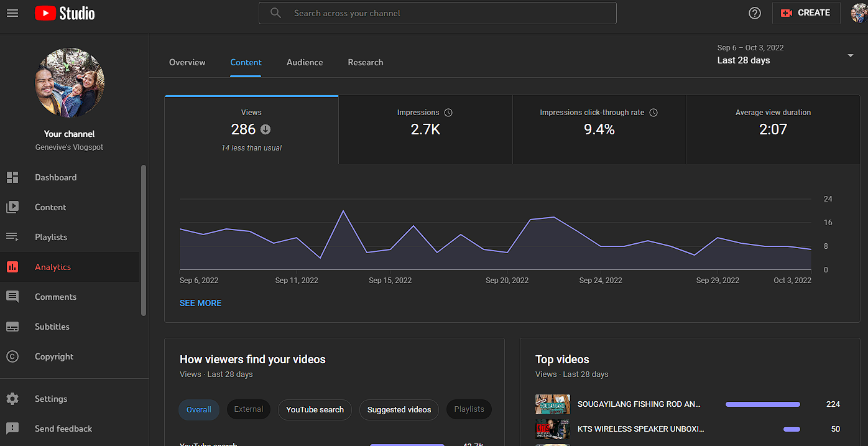
Task: Click the SEE MORE link
Action: 200,303
